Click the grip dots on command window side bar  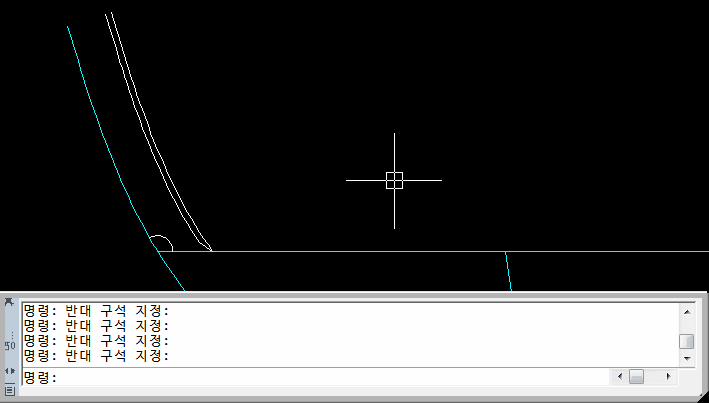point(12,336)
